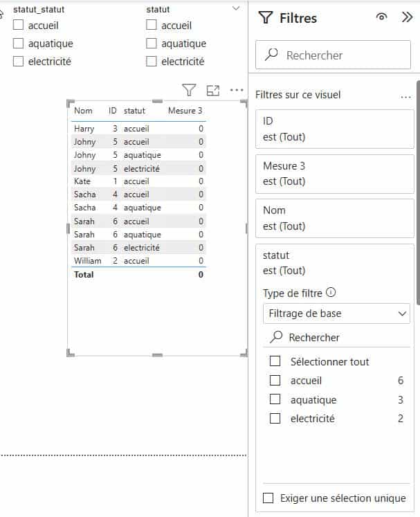Expand the Nom filter card
The height and width of the screenshot is (517, 420).
[335, 218]
